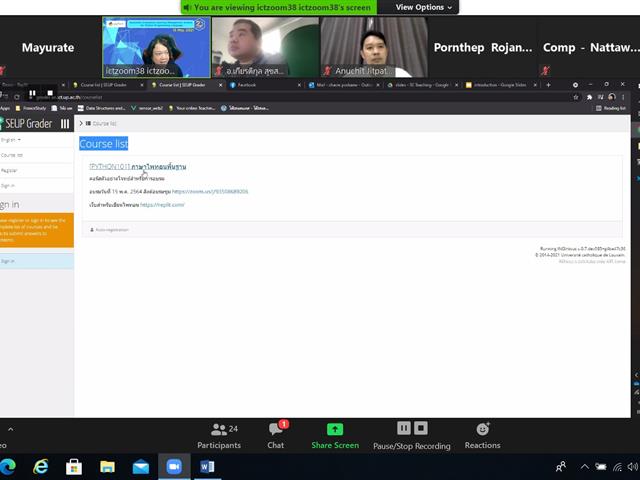Viewport: 640px width, 480px height.
Task: Open the Zoom Chat panel
Action: 276,436
